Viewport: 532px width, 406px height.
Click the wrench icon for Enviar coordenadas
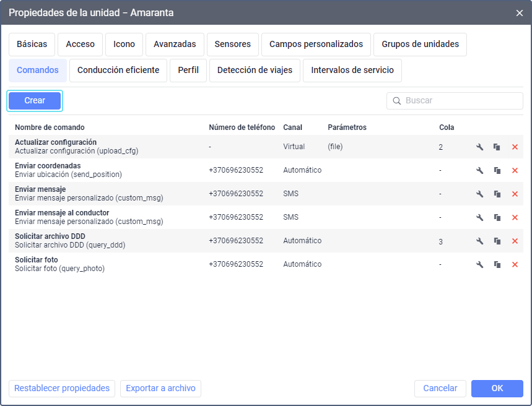[479, 171]
